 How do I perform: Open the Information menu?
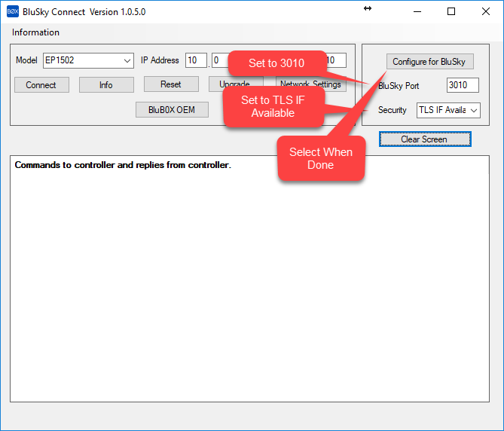35,32
